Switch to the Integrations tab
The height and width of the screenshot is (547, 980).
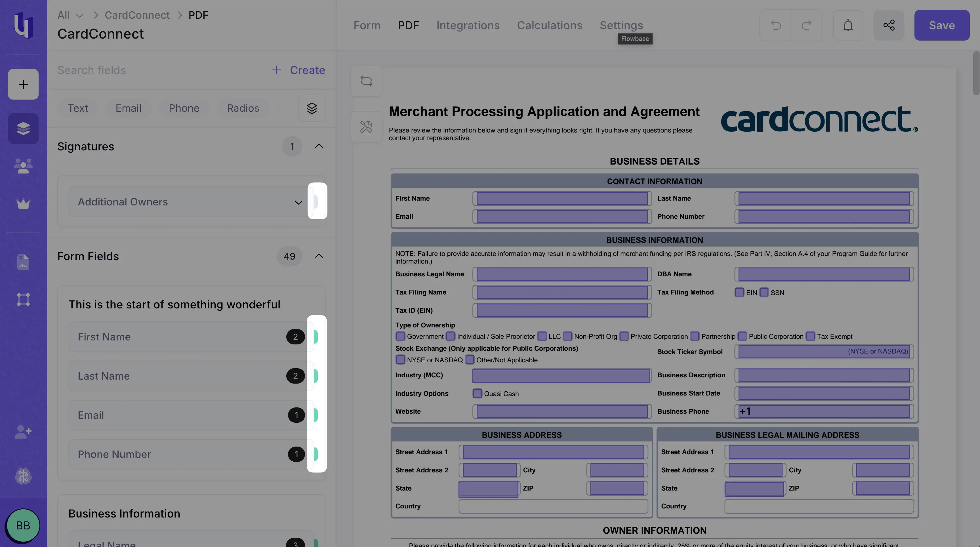click(468, 25)
